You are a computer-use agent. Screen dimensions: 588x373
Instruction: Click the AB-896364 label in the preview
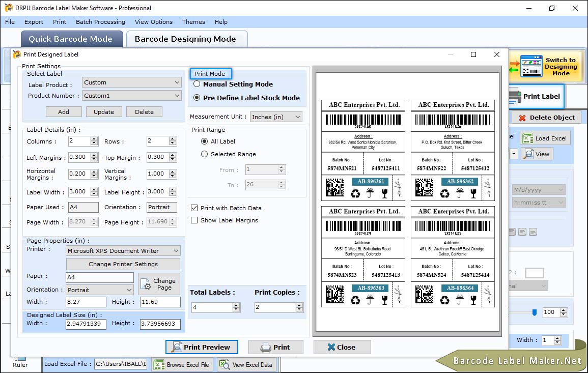click(x=460, y=289)
